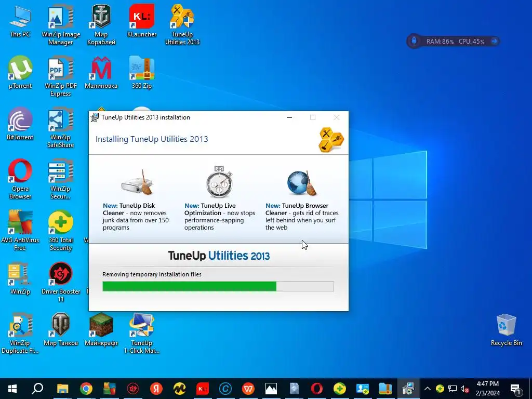Select the WinZip SafeShare shortcut
Viewport: 532px width, 399px height.
[x=61, y=128]
